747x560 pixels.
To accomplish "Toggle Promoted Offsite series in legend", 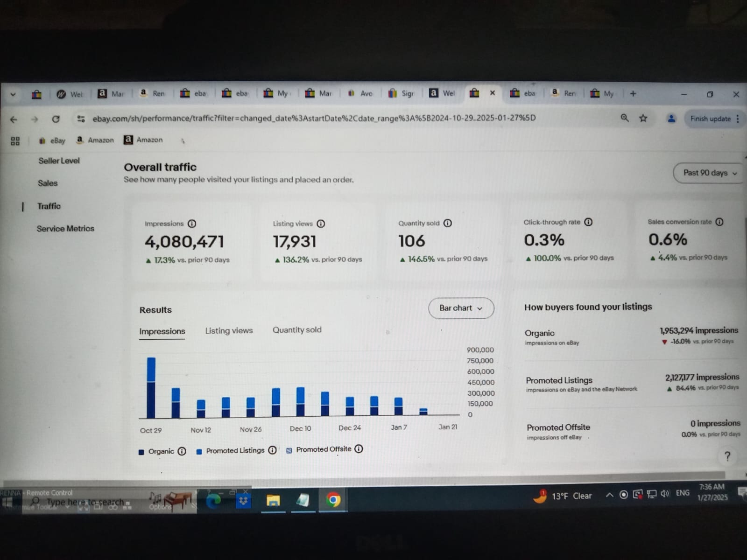I will (x=319, y=449).
